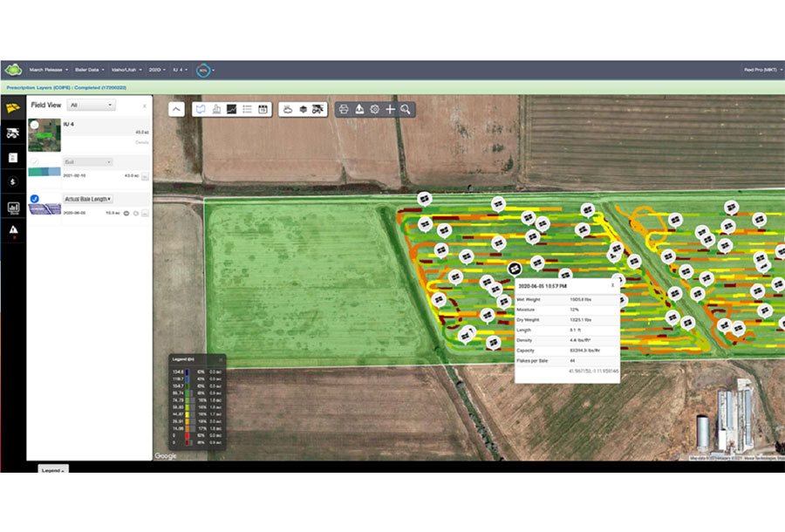Viewport: 785px width, 532px height.
Task: Toggle the Soil layer checkbox
Action: 34,162
